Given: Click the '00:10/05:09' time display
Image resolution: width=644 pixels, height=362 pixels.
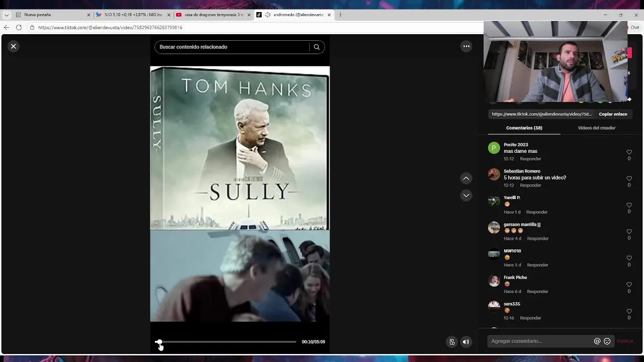Looking at the screenshot, I should 313,342.
